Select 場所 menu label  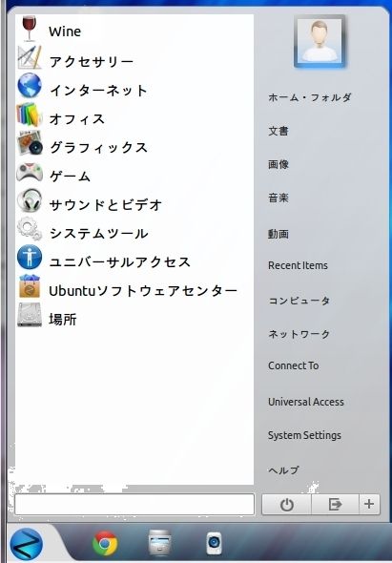[x=63, y=320]
